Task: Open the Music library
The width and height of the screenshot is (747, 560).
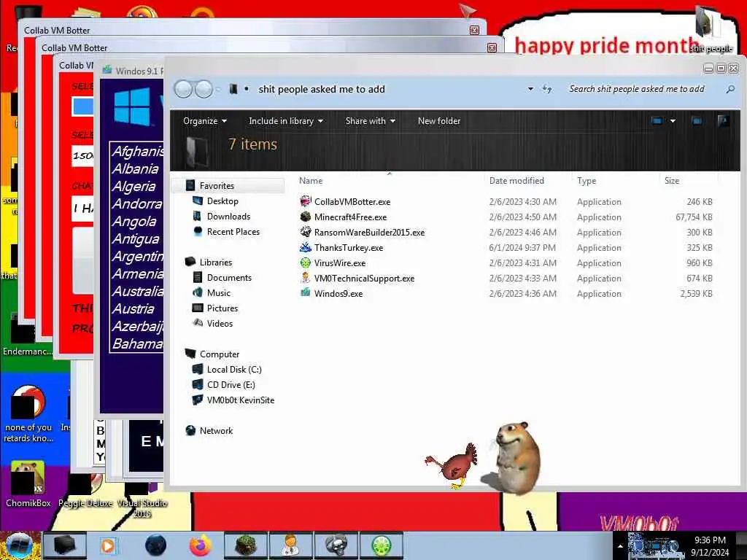Action: click(219, 293)
